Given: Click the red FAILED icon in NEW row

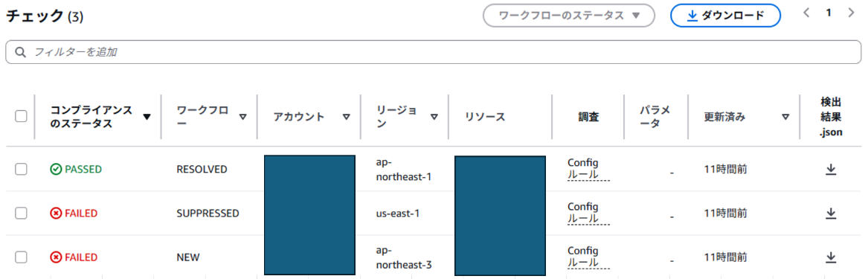Looking at the screenshot, I should 56,257.
